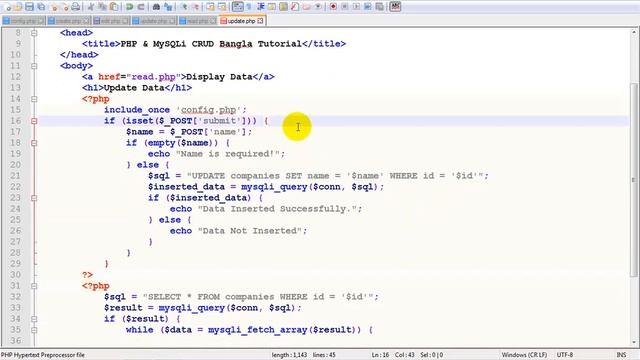
Task: Click 'Update Data' heading text, line 13
Action: click(x=134, y=88)
